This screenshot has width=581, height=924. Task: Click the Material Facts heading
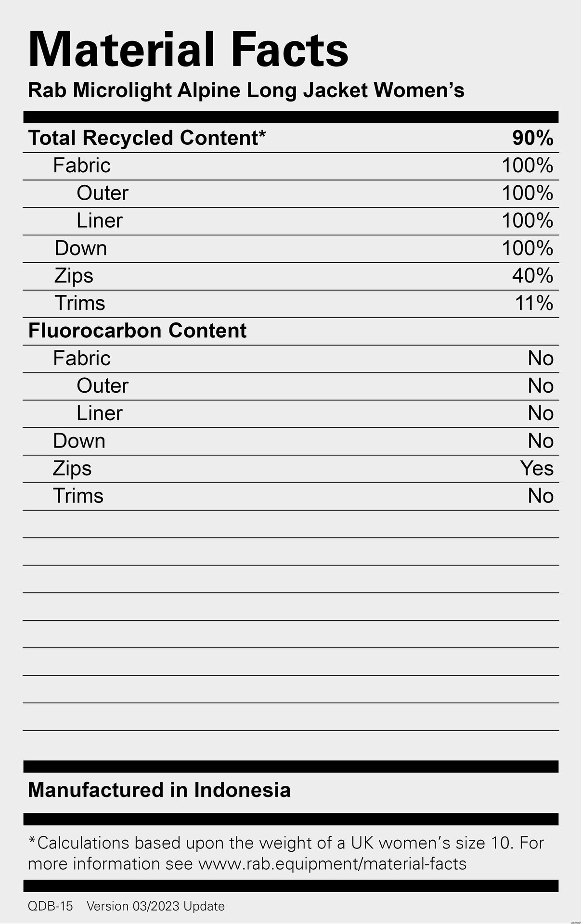[x=188, y=50]
